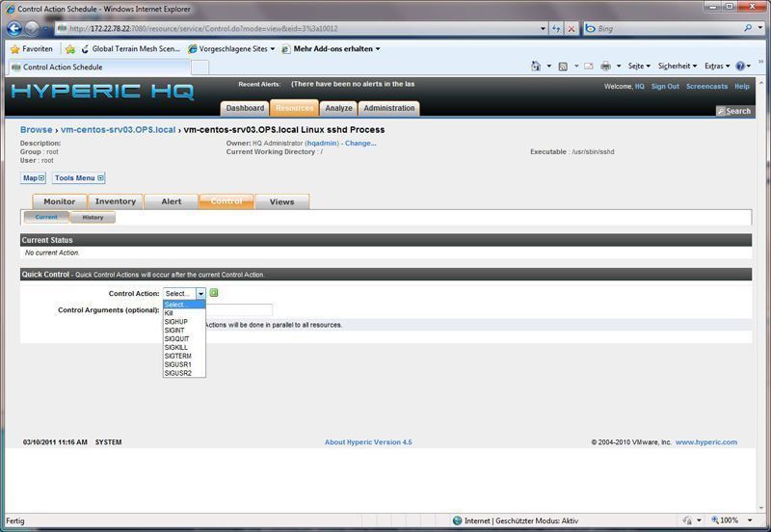The image size is (771, 532).
Task: Click the Bing search input box
Action: [x=664, y=29]
